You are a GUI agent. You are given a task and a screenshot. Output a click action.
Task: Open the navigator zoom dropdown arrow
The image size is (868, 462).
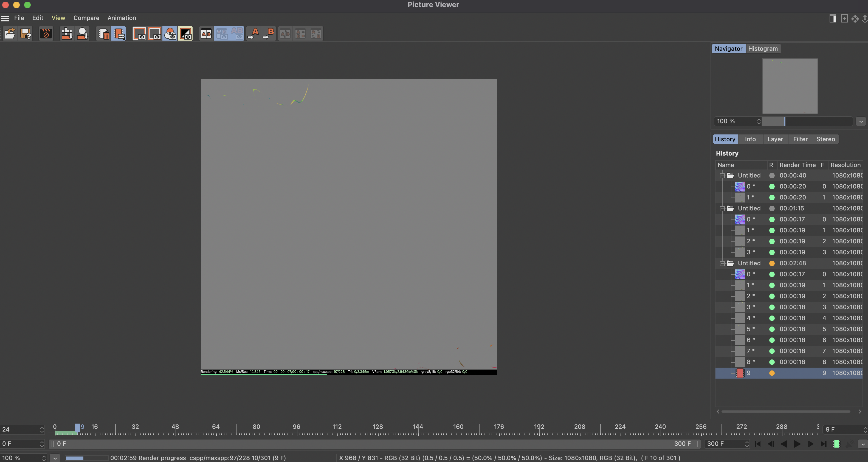coord(861,121)
